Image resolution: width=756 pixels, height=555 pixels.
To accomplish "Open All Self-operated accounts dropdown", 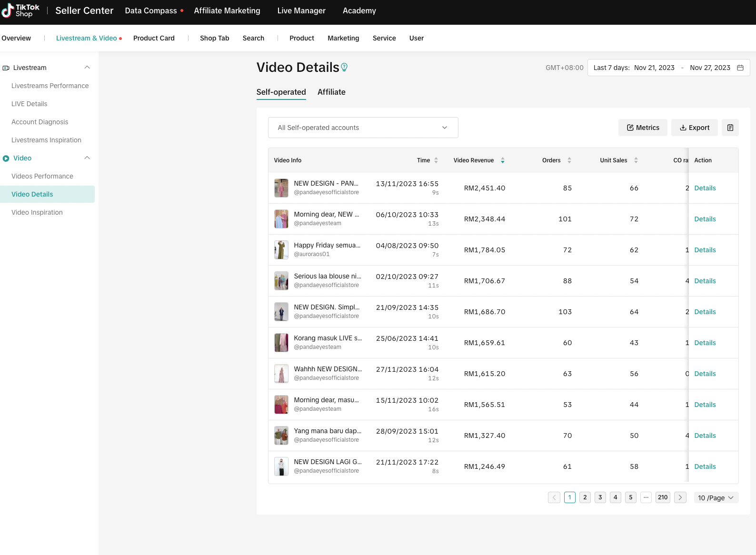I will click(x=363, y=128).
